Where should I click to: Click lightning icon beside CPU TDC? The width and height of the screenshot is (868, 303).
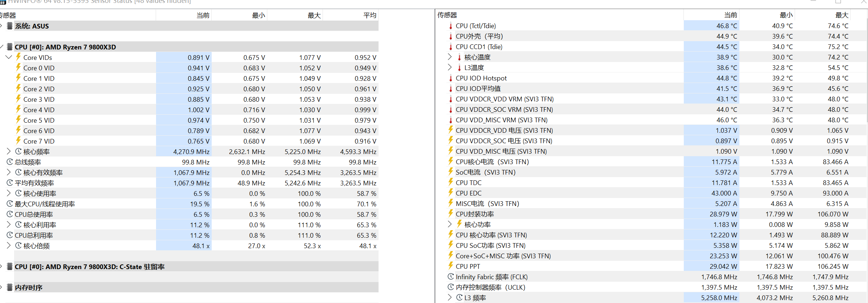pyautogui.click(x=450, y=182)
